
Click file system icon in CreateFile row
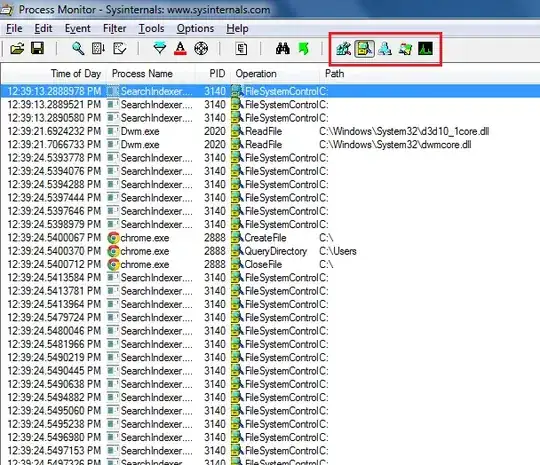[x=237, y=238]
